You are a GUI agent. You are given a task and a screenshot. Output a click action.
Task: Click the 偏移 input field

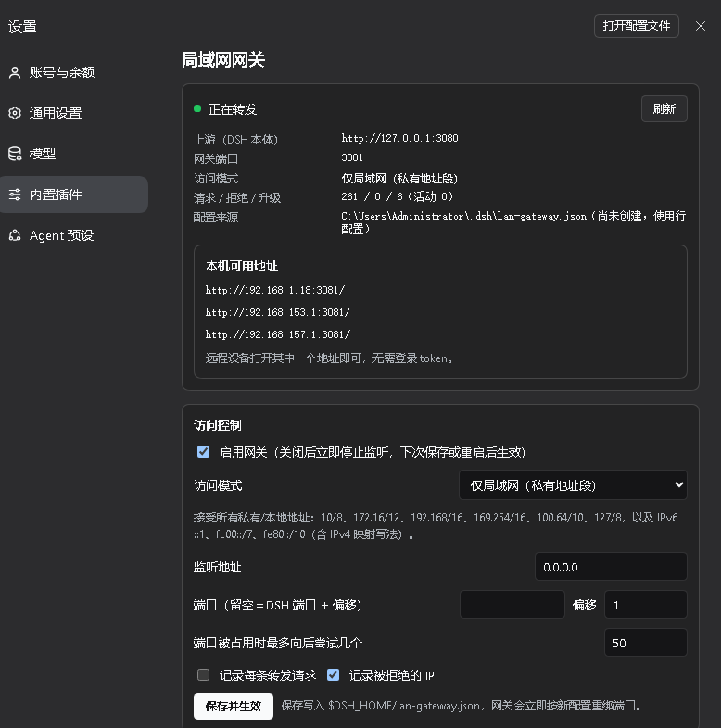646,605
